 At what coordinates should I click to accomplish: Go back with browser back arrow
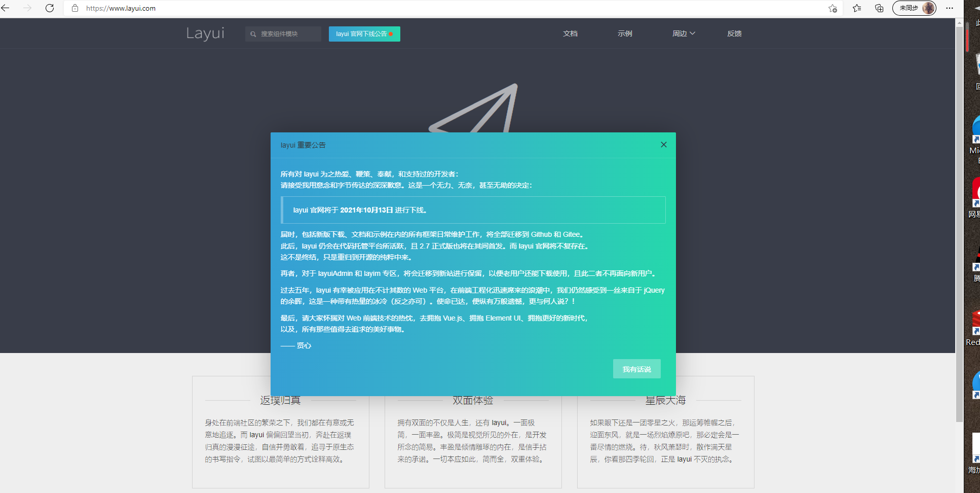[x=6, y=8]
